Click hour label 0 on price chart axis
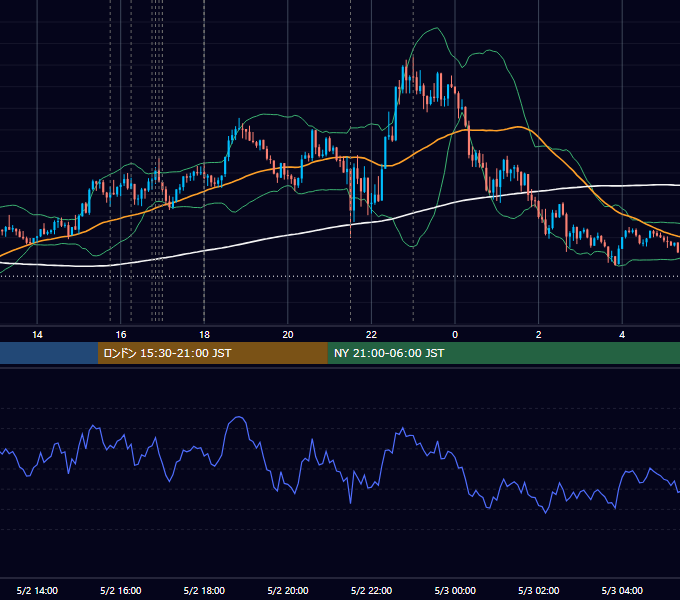Screen dimensions: 680x600 pyautogui.click(x=455, y=335)
